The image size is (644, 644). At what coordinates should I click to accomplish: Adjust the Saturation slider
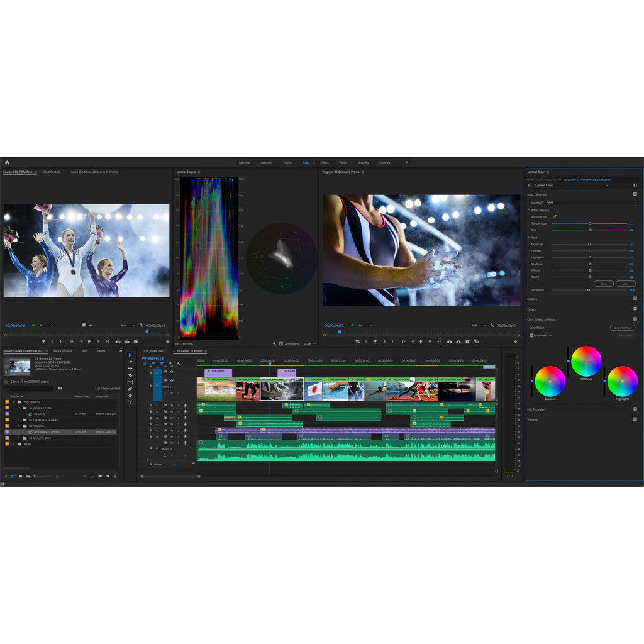pyautogui.click(x=590, y=290)
